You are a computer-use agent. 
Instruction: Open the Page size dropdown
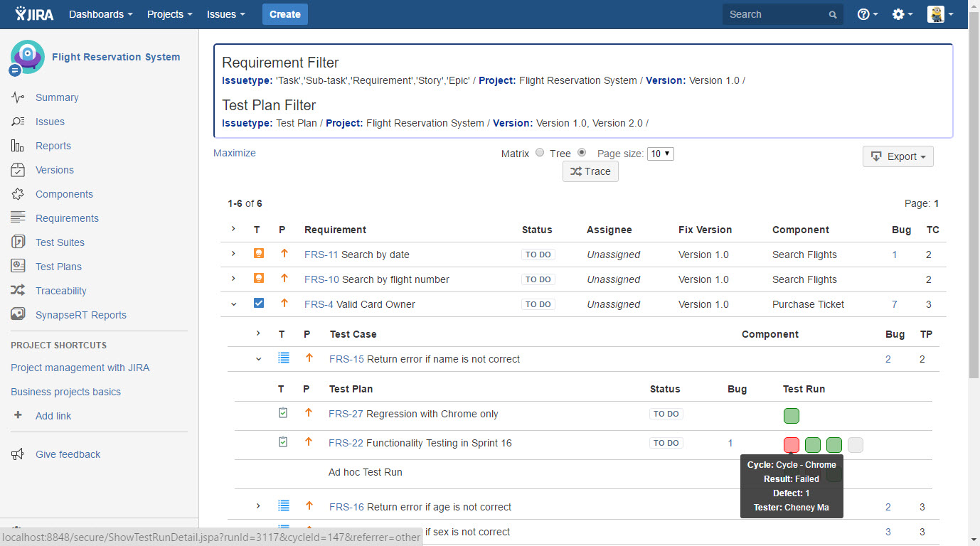(x=660, y=154)
